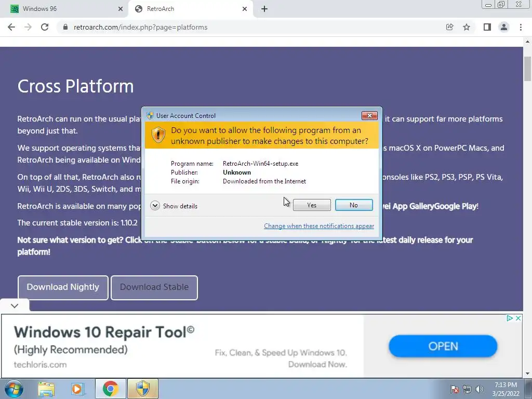Click the UAC warning shield icon

[158, 135]
